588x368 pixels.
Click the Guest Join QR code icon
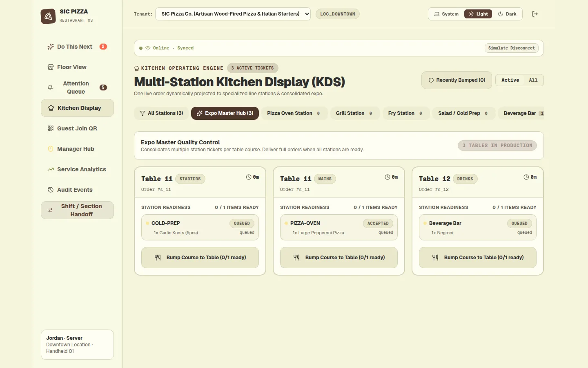tap(51, 128)
